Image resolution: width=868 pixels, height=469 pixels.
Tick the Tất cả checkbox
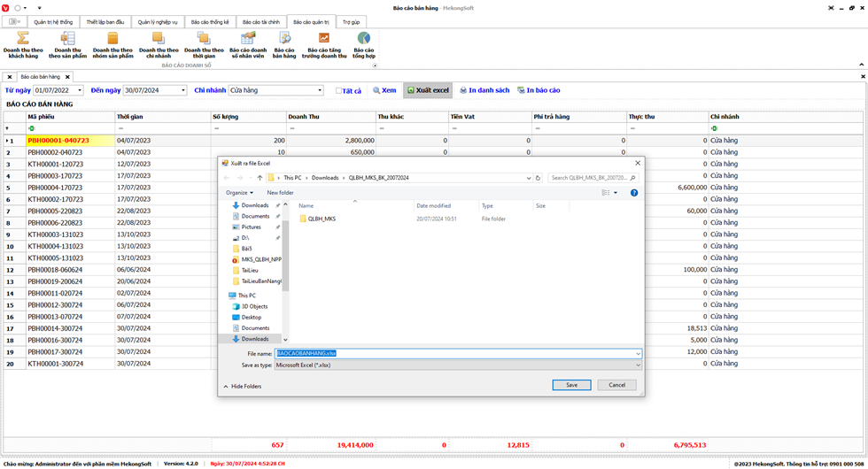click(x=339, y=90)
